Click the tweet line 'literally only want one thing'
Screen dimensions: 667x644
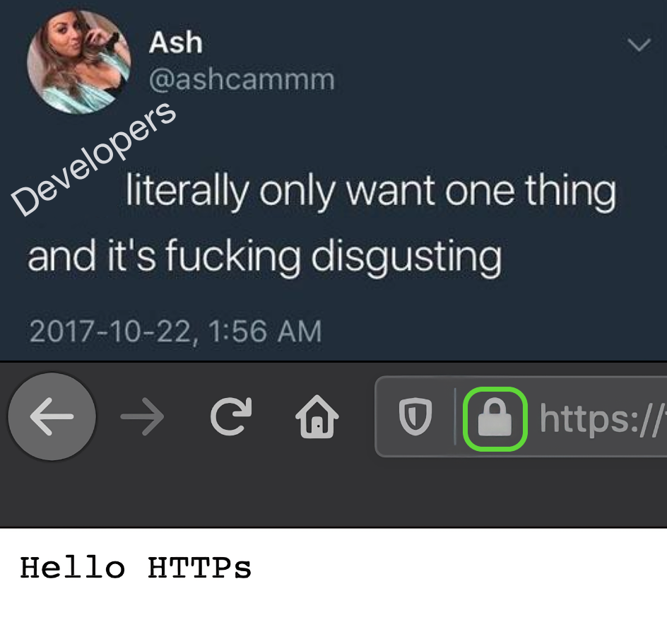tap(371, 191)
